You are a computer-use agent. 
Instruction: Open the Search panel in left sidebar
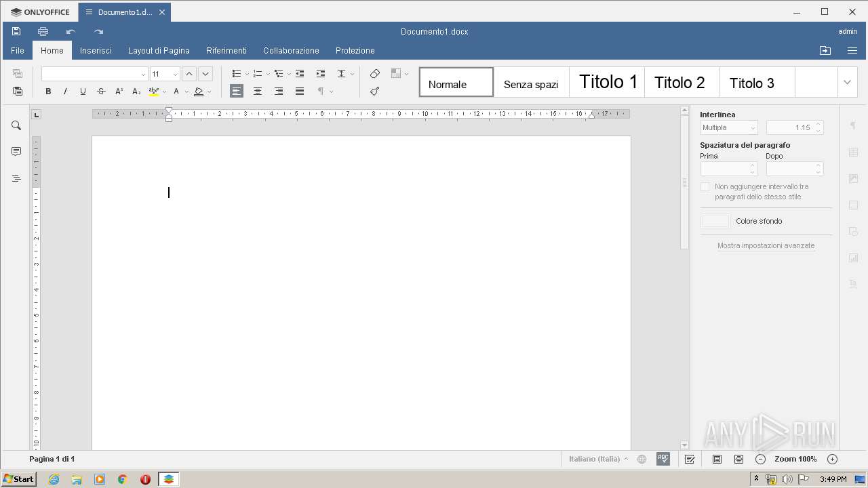(x=16, y=125)
